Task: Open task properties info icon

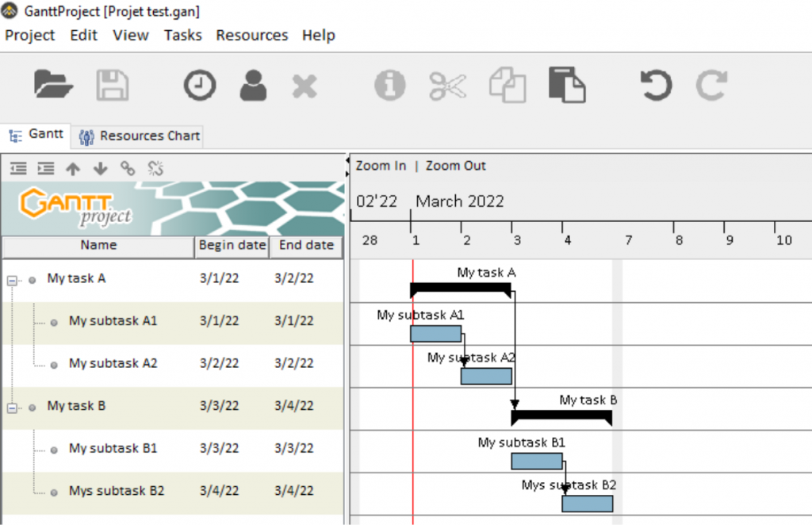Action: click(x=389, y=86)
